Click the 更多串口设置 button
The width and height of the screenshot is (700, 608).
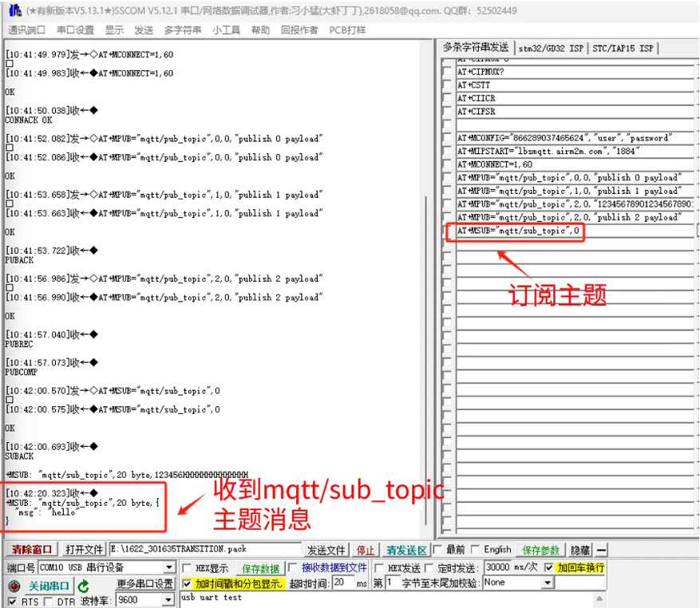click(x=145, y=583)
